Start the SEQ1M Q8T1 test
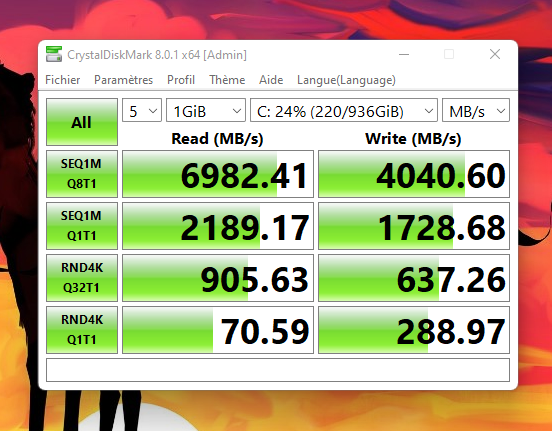552x431 pixels. pos(82,174)
